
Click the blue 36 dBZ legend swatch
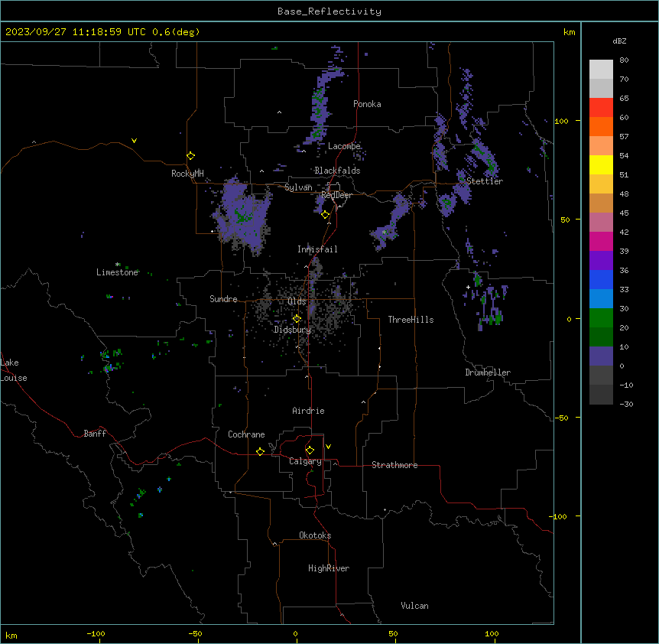point(601,279)
